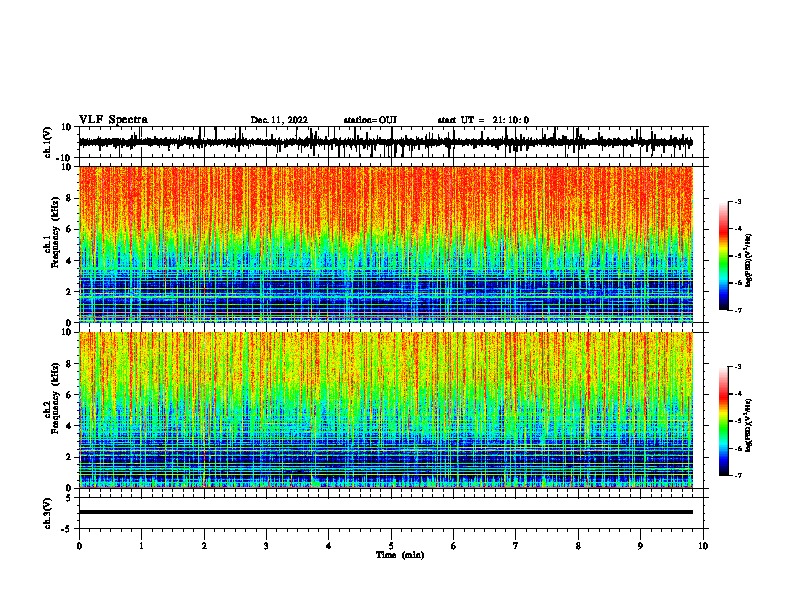Click the "station=OUJ" header label
Viewport: 792px width, 612px height.
pyautogui.click(x=370, y=120)
